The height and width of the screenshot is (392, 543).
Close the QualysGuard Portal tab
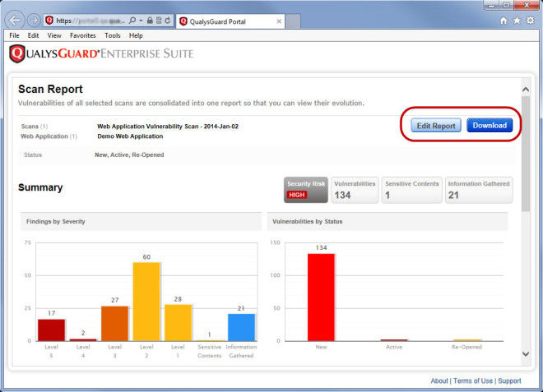[279, 21]
